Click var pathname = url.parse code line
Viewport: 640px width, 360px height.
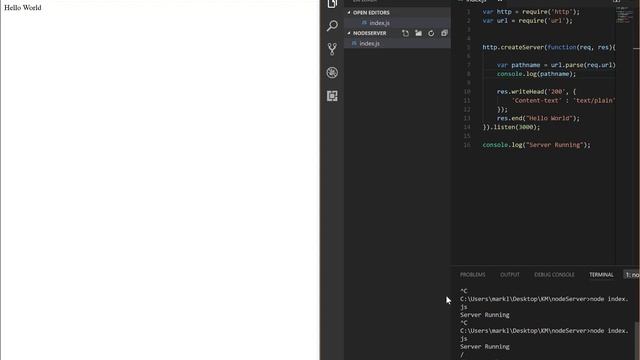[x=556, y=65]
